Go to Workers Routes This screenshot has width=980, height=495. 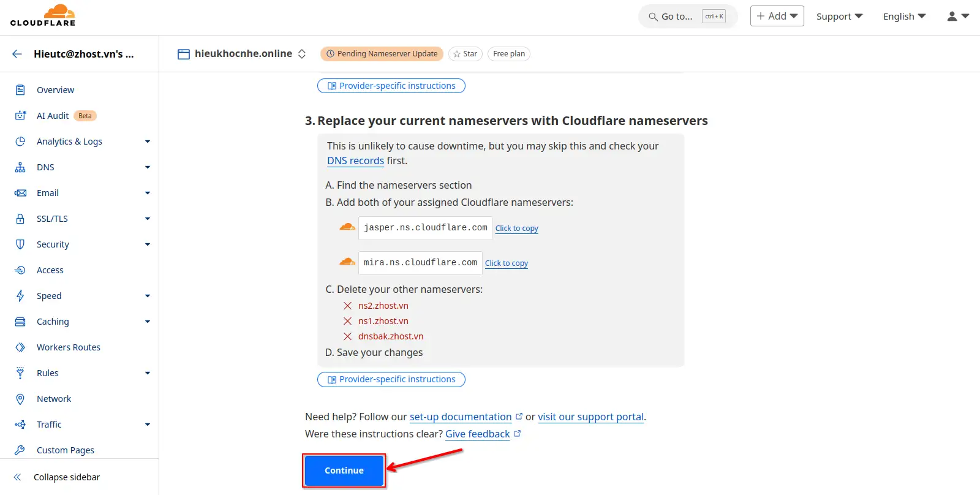(x=68, y=347)
